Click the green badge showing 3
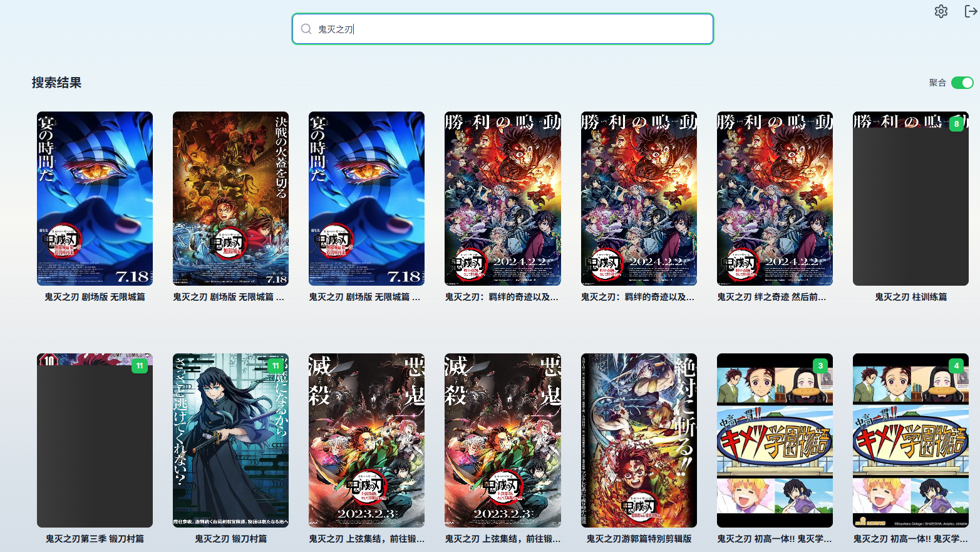Viewport: 980px width, 552px height. (x=820, y=365)
